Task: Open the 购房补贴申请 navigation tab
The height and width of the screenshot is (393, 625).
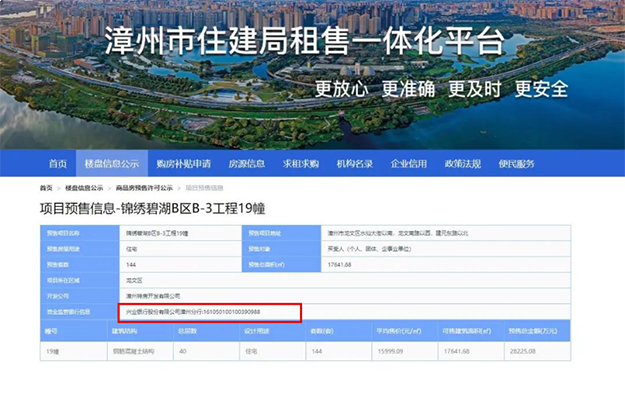Action: pyautogui.click(x=183, y=163)
